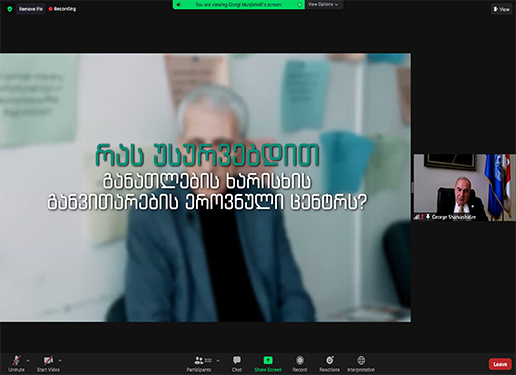The width and height of the screenshot is (516, 375).
Task: Click the Remove Pin button
Action: pyautogui.click(x=31, y=9)
